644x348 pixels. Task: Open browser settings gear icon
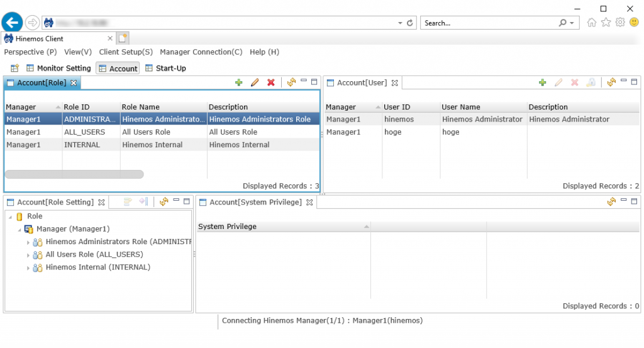(620, 23)
